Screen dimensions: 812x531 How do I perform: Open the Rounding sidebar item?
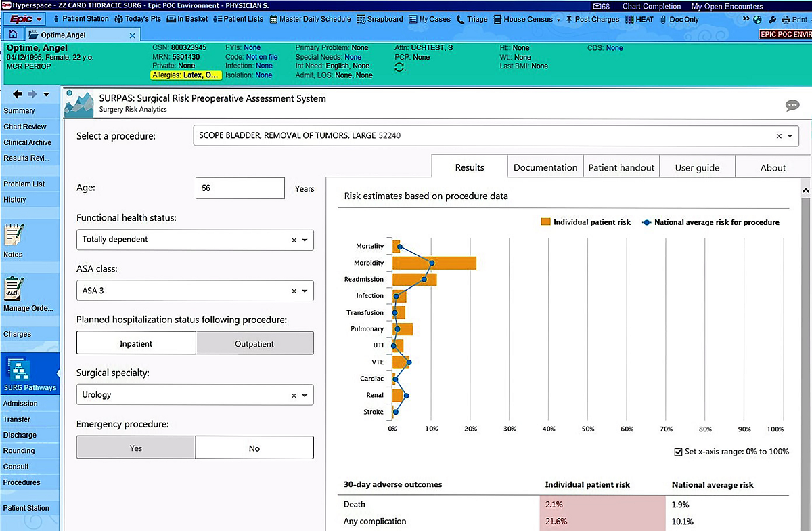[x=30, y=450]
